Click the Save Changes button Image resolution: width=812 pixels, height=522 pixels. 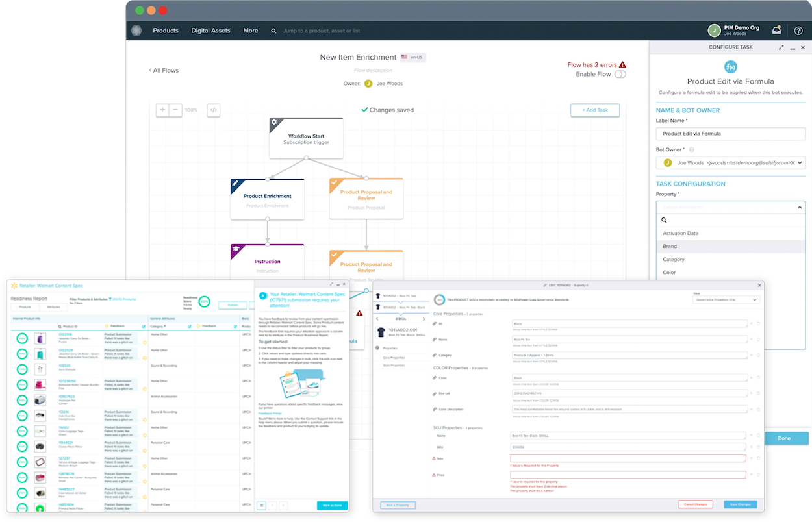coord(740,504)
